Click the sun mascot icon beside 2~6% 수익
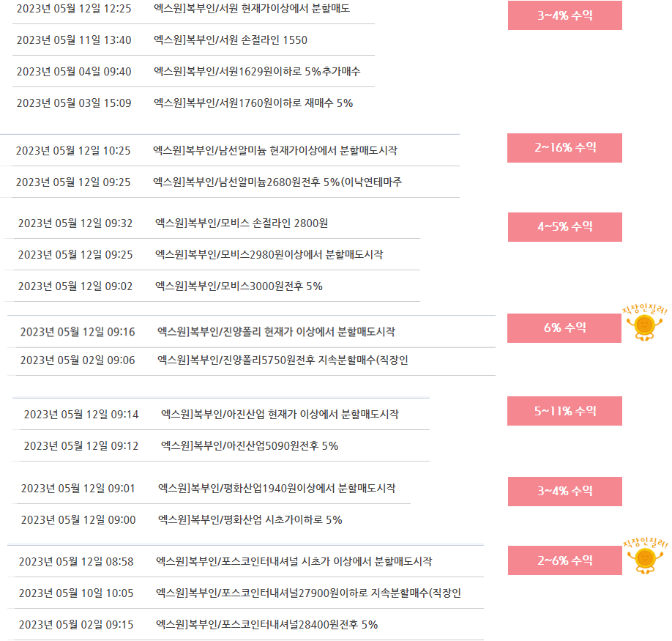Screen dimensions: 672x641 click(645, 556)
